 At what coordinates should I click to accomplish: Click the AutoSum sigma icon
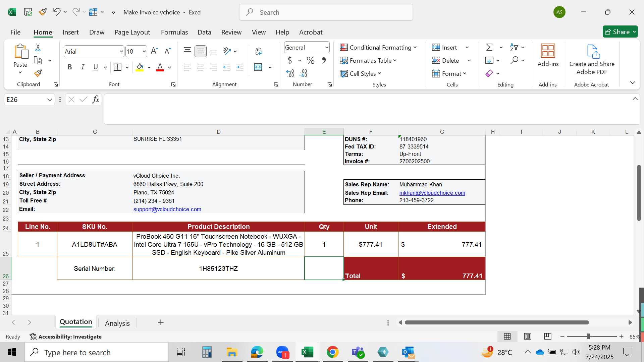[x=489, y=48]
